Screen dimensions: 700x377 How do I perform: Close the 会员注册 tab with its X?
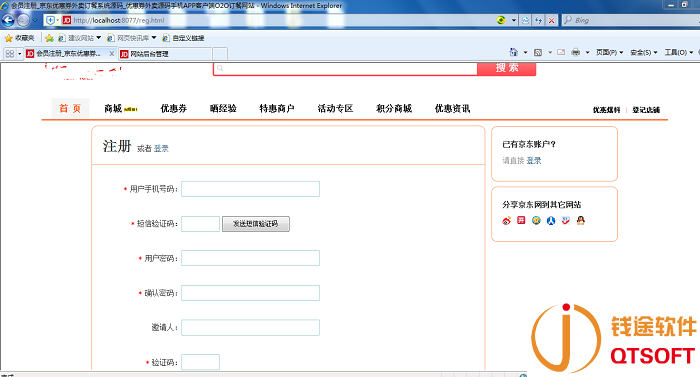click(x=112, y=54)
